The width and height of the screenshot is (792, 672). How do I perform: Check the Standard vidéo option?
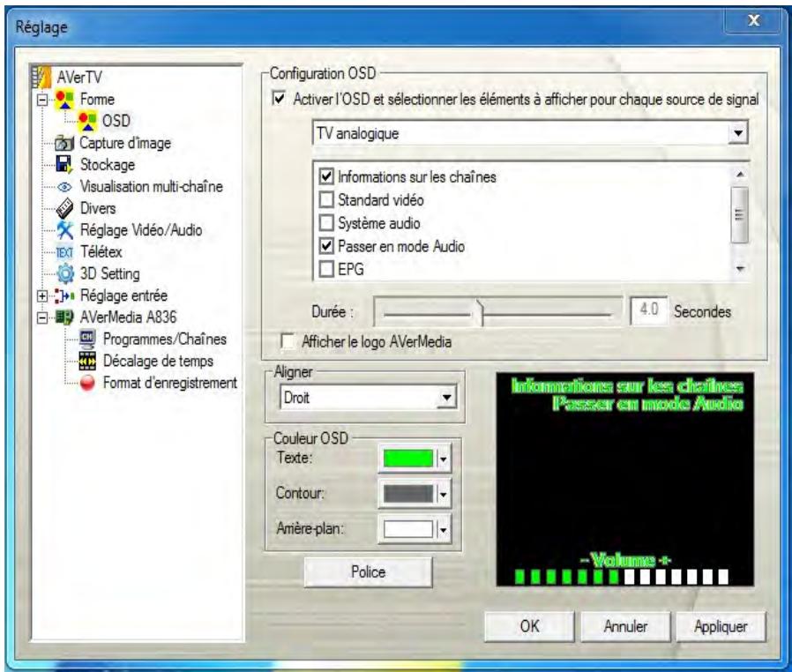pyautogui.click(x=326, y=200)
